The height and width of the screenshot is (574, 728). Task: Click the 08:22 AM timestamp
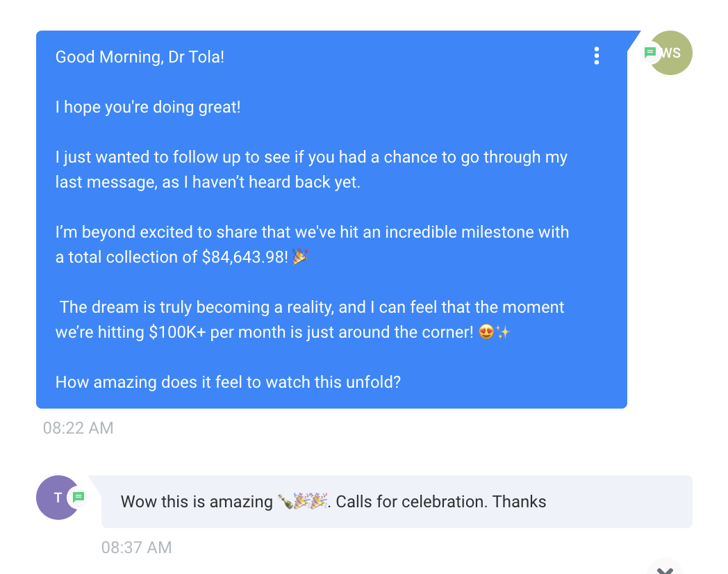[78, 428]
